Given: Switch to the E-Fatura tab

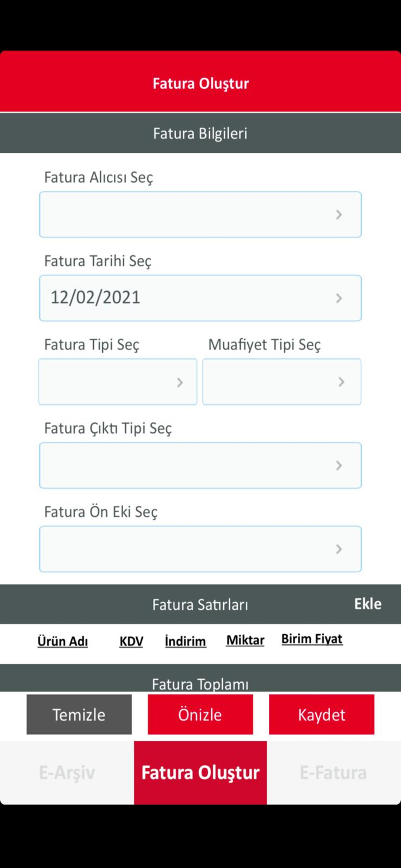Looking at the screenshot, I should 333,773.
